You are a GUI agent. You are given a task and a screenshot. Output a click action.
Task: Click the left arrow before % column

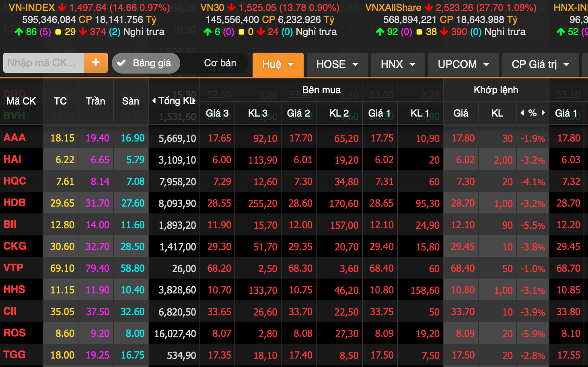coord(522,113)
